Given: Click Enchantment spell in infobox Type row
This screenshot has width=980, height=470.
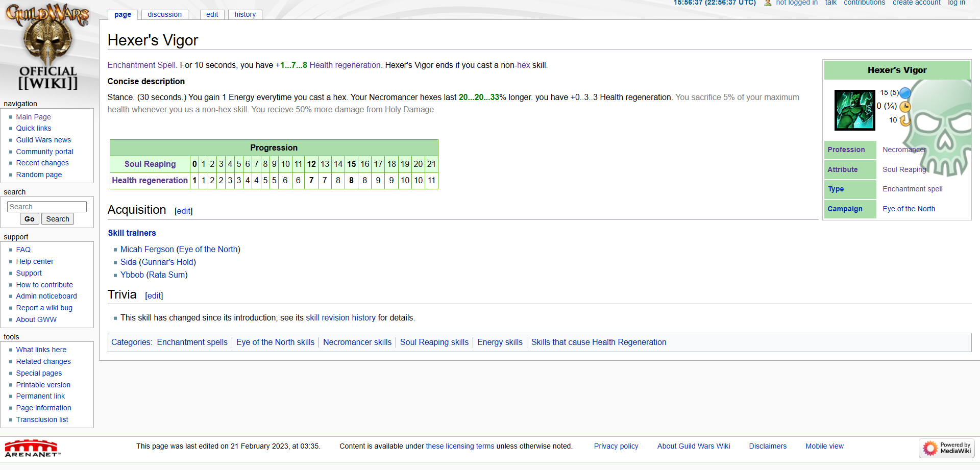Looking at the screenshot, I should click(912, 189).
